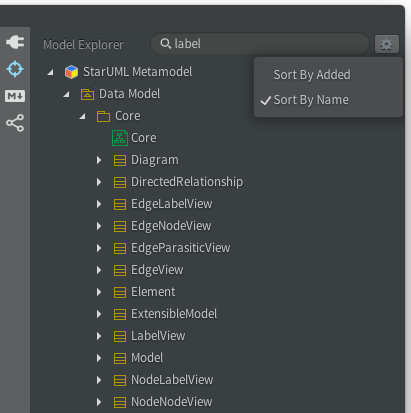Click the crosshair target icon in sidebar
Viewport: 411px width, 413px height.
click(x=15, y=69)
